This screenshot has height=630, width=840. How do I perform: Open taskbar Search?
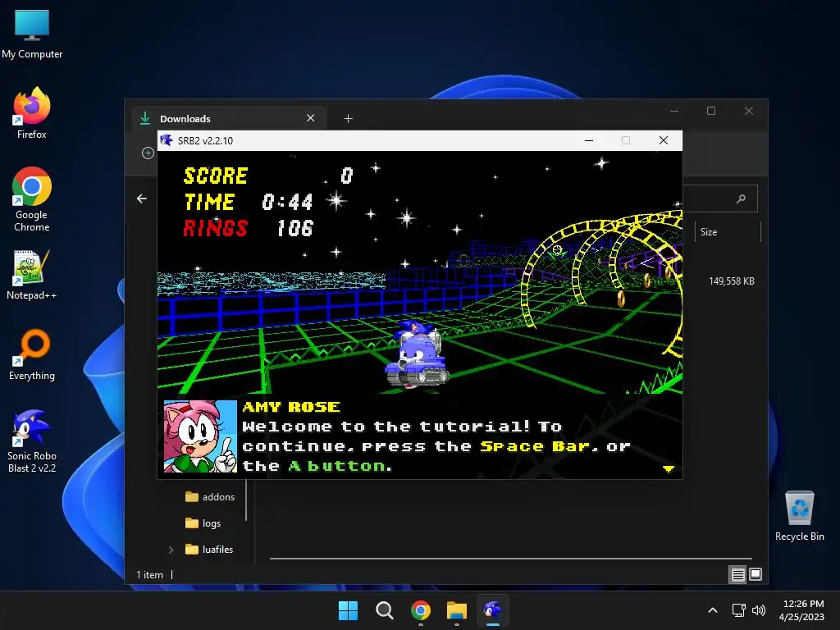point(384,610)
